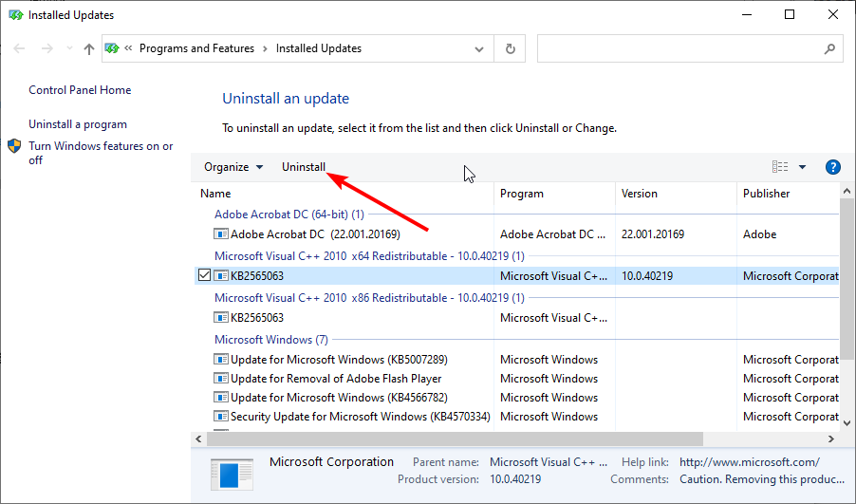Click the horizontal scrollbar right arrow
This screenshot has height=504, width=856.
pos(831,439)
